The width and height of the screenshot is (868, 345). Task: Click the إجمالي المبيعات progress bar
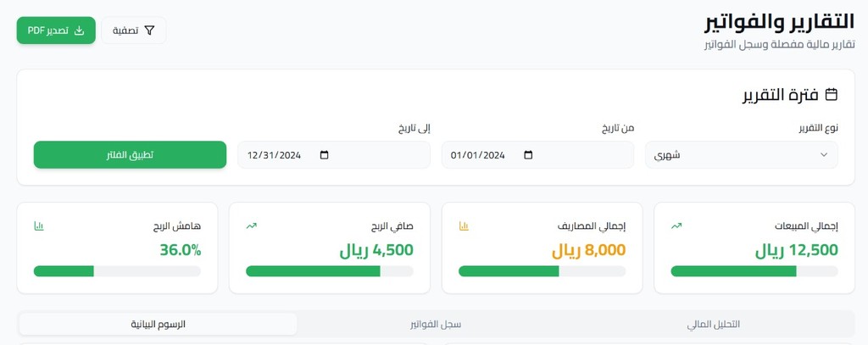tap(754, 271)
